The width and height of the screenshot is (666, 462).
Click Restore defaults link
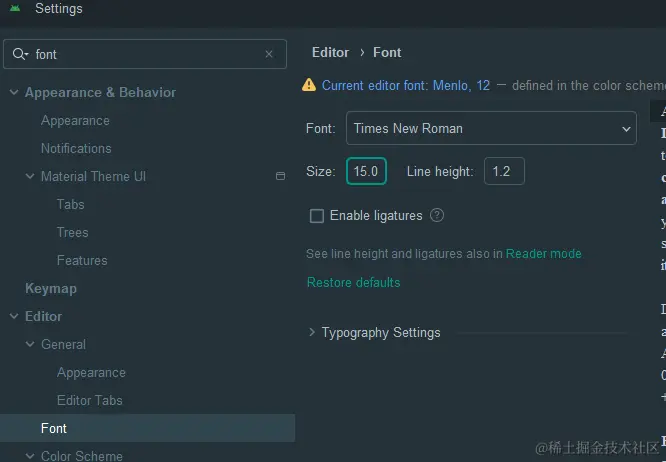[353, 282]
